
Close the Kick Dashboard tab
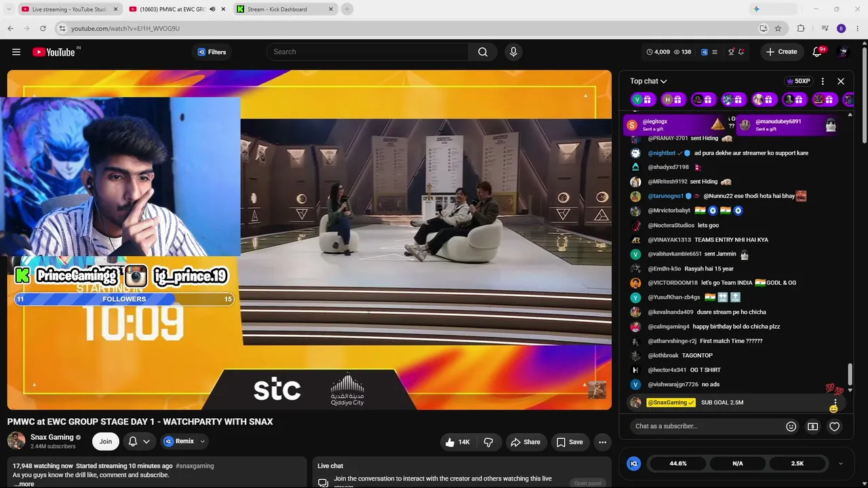[x=331, y=9]
